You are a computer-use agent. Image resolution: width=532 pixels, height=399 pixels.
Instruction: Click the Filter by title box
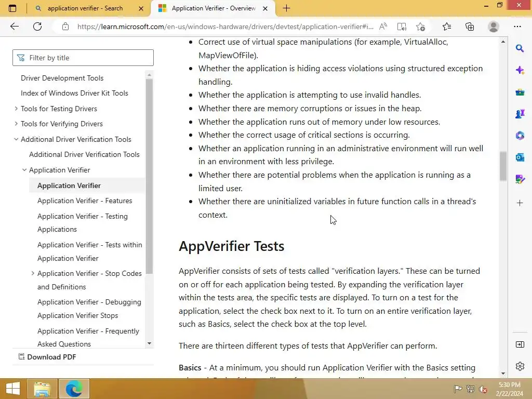coord(83,58)
